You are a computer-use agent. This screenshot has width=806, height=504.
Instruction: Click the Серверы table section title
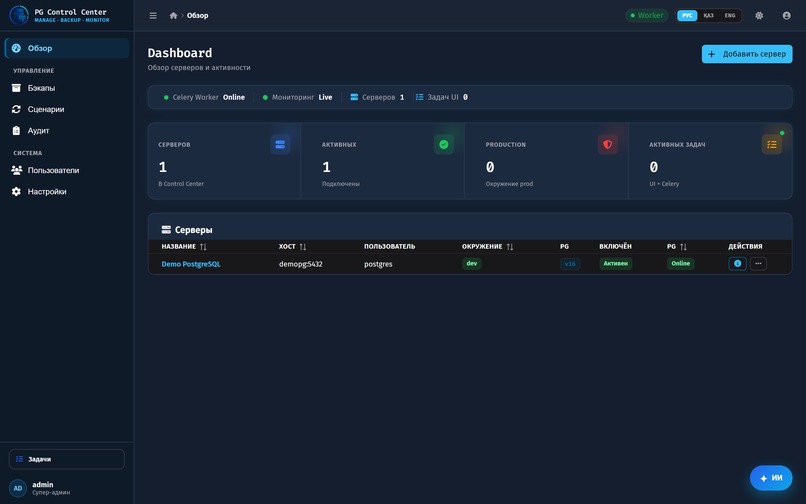(187, 230)
